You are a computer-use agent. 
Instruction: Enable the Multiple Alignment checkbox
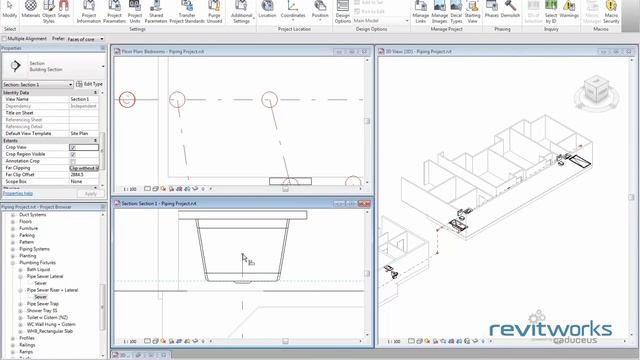pos(4,39)
